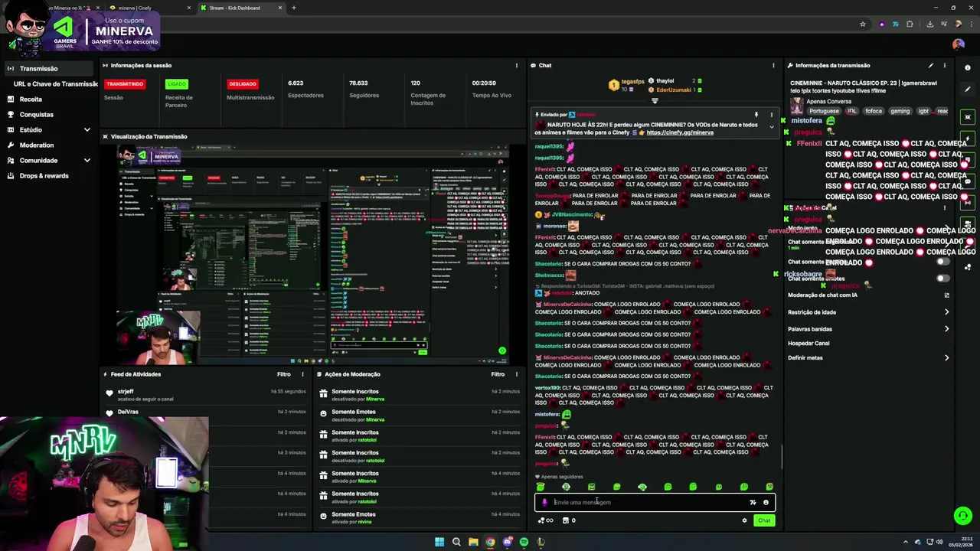
Task: Open the Ações de Moderação Filtro
Action: (498, 374)
